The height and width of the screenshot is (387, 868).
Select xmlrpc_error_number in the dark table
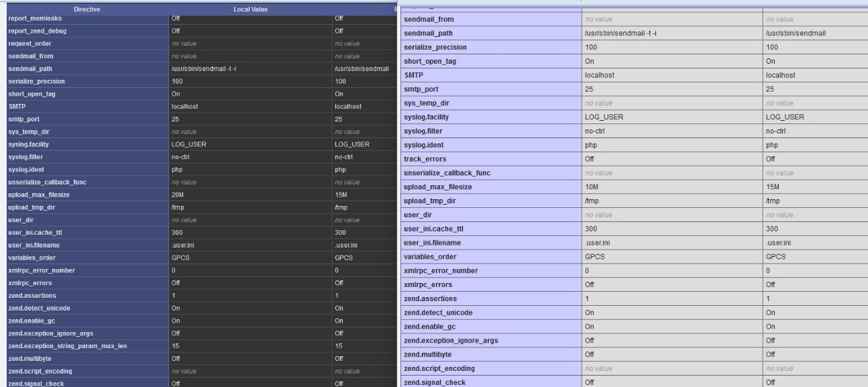41,270
